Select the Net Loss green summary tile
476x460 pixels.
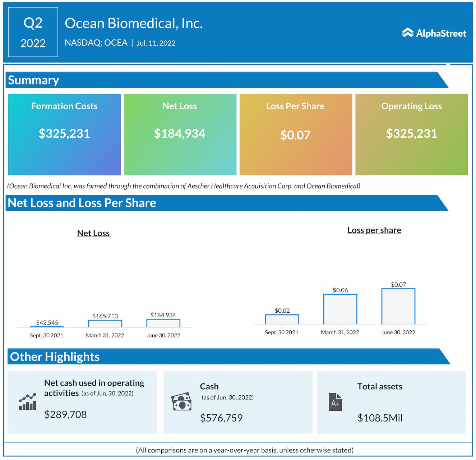click(x=180, y=134)
